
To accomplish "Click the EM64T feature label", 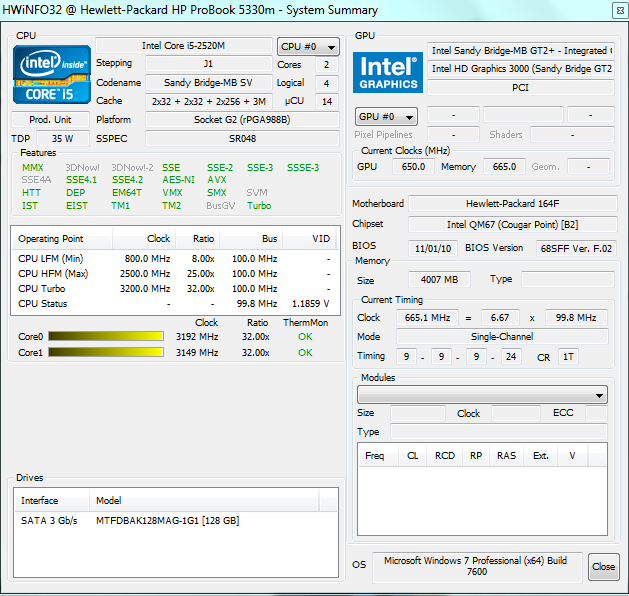I will [x=126, y=193].
